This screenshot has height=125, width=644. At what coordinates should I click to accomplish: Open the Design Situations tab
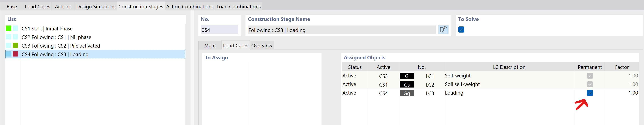(x=95, y=6)
